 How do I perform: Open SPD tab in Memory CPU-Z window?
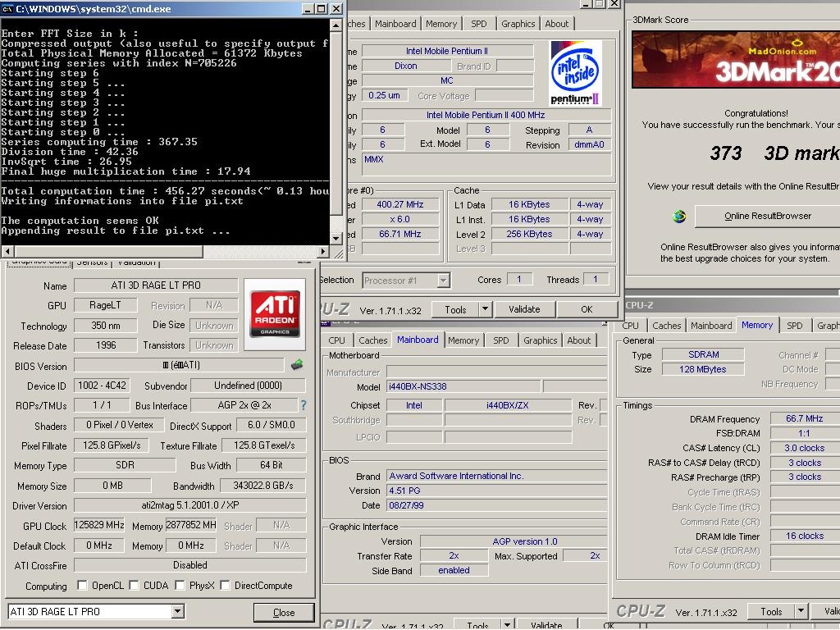794,325
